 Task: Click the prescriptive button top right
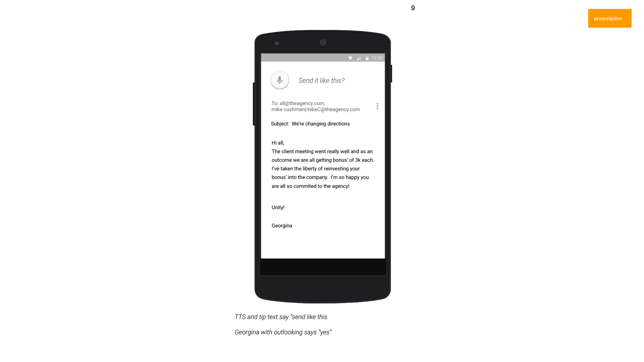[610, 18]
